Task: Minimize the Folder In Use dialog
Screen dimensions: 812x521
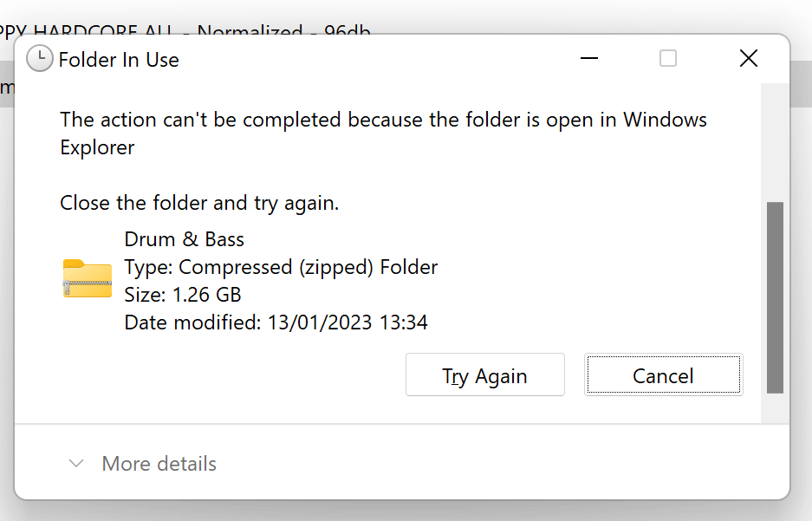Action: pyautogui.click(x=588, y=58)
